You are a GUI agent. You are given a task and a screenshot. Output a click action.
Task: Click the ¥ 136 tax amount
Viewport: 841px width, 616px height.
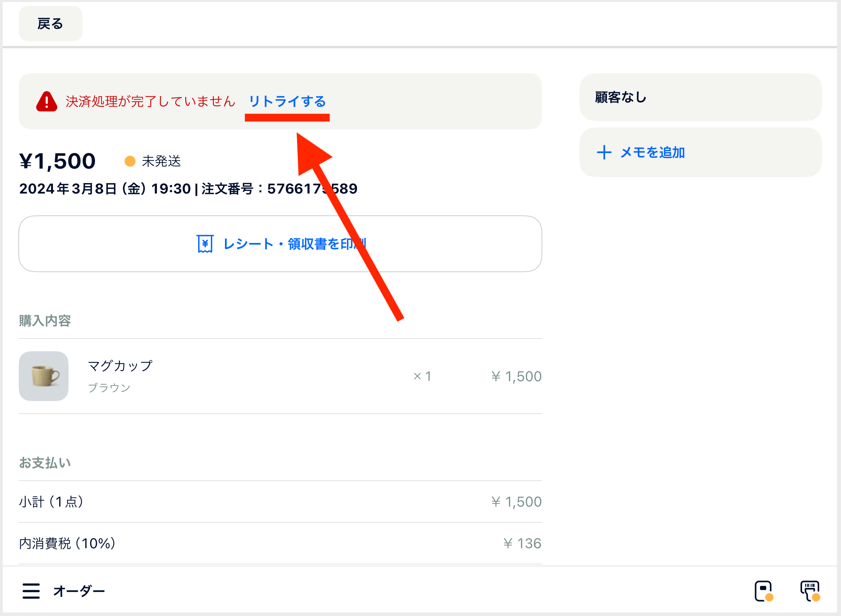[522, 543]
